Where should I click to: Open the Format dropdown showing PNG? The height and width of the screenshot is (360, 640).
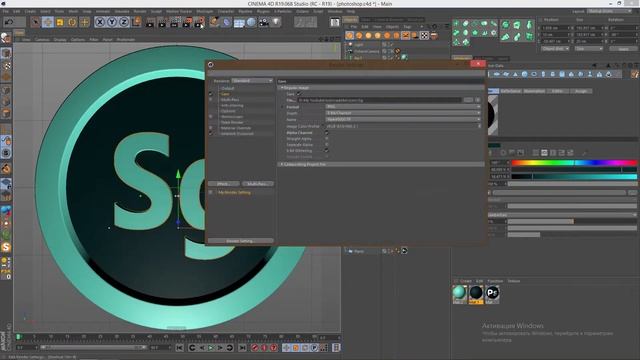point(403,107)
